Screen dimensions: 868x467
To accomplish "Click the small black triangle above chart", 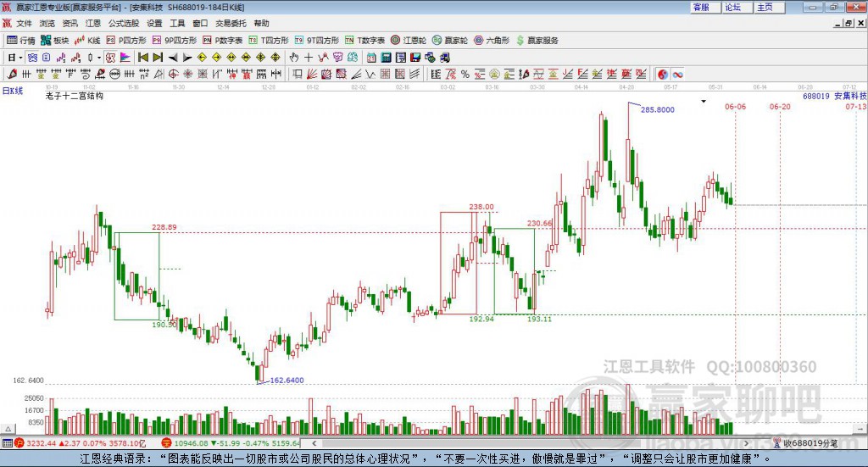I will pyautogui.click(x=704, y=101).
